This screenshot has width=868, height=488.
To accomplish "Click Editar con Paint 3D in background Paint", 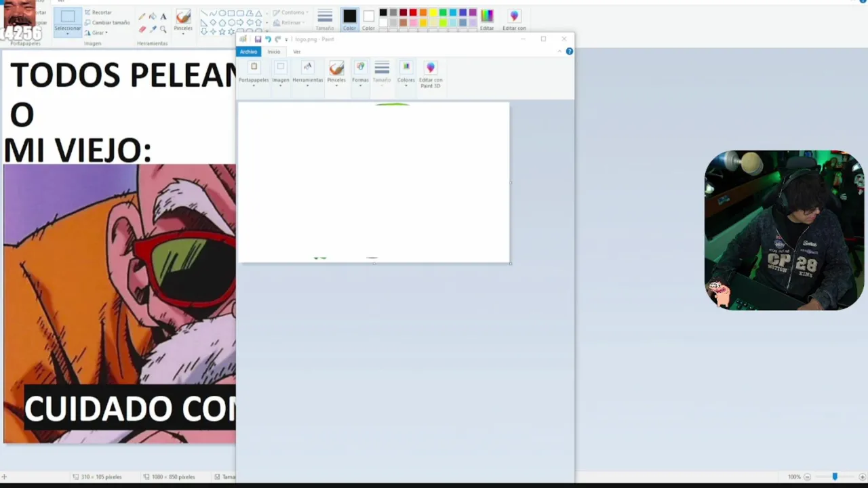I will (x=514, y=19).
